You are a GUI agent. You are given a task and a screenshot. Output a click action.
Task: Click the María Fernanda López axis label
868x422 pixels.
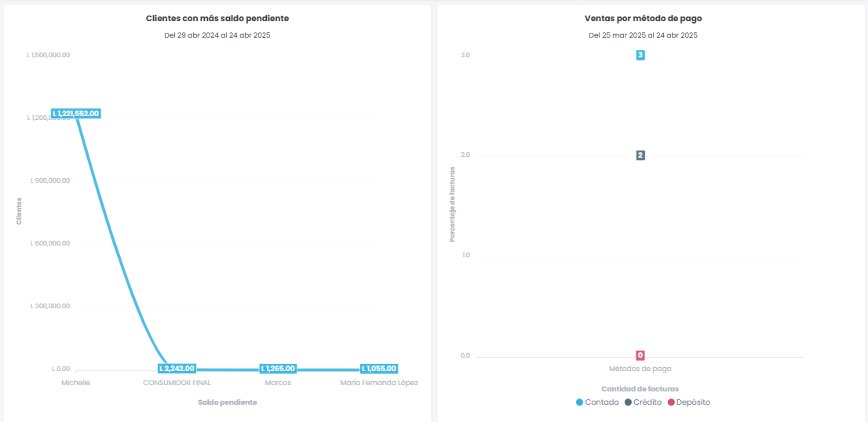[379, 383]
